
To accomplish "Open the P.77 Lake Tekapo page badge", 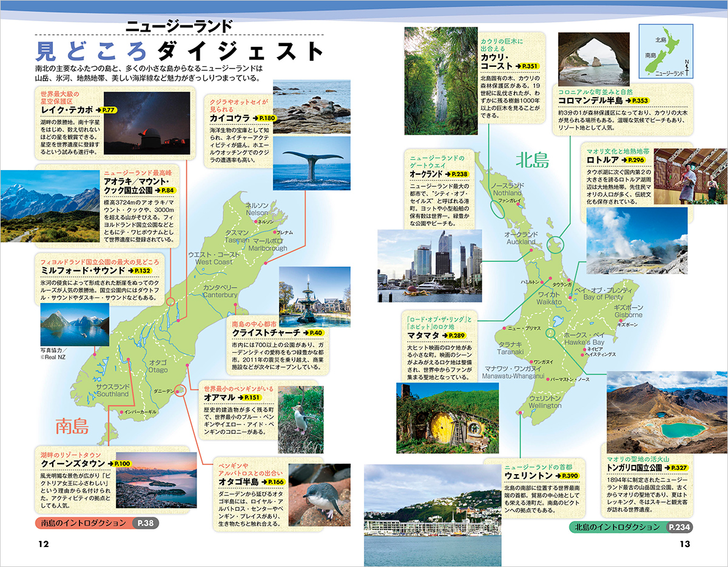I will tap(108, 110).
